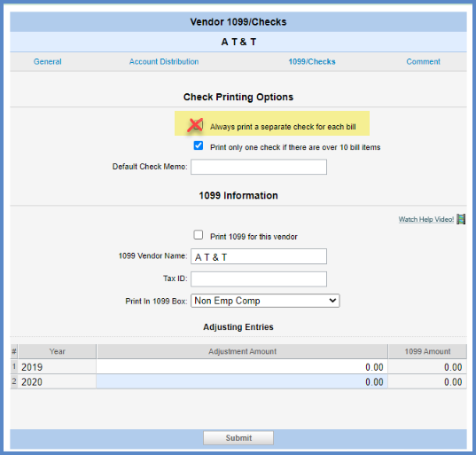476x455 pixels.
Task: Click the 2019 adjustment amount cell
Action: [x=242, y=367]
